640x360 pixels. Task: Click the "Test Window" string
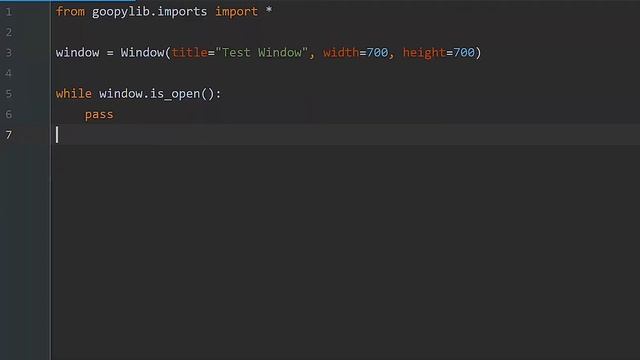262,53
